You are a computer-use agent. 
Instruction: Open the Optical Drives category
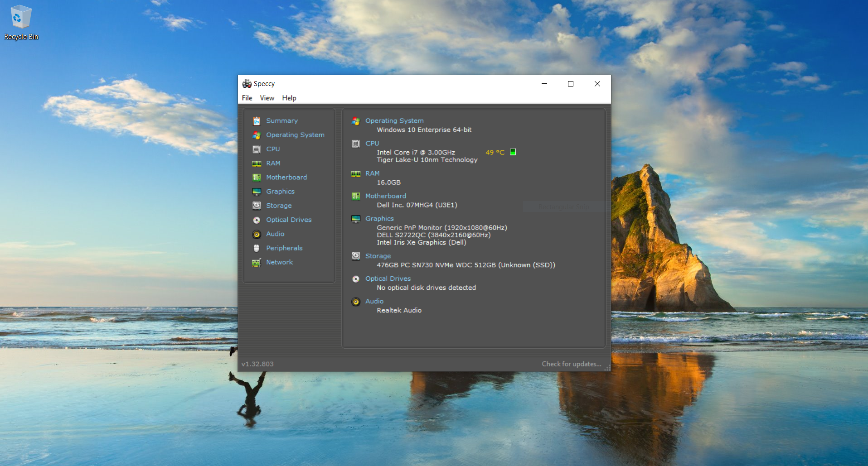289,220
